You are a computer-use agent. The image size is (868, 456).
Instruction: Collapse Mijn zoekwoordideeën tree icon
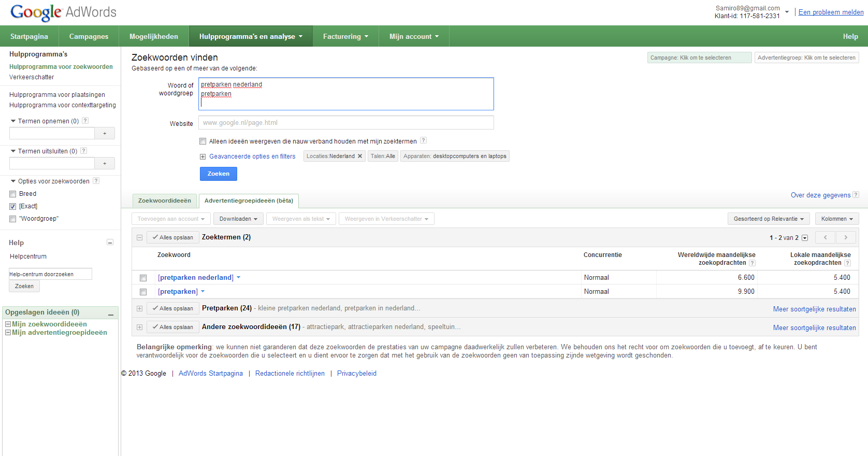pos(8,324)
